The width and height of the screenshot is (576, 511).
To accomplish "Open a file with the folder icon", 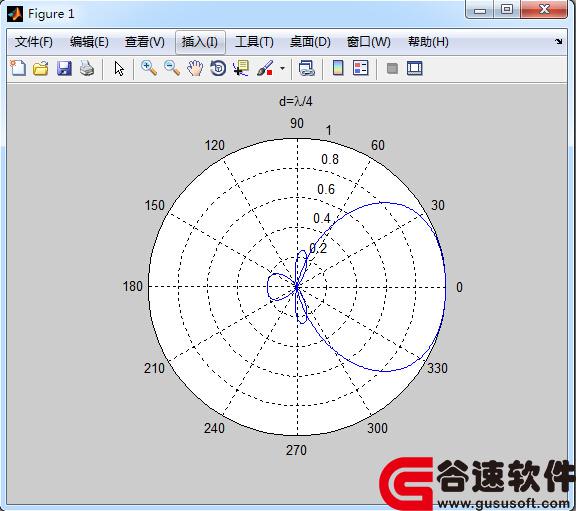I will coord(40,68).
